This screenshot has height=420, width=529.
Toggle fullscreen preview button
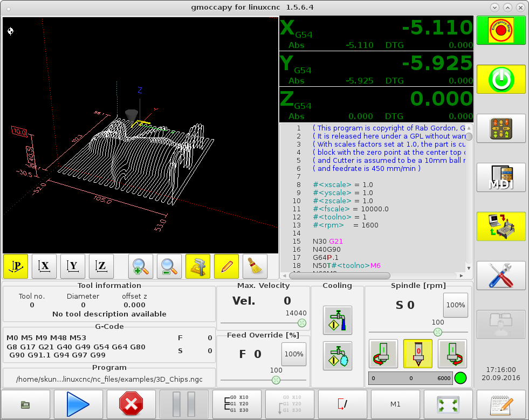448,404
